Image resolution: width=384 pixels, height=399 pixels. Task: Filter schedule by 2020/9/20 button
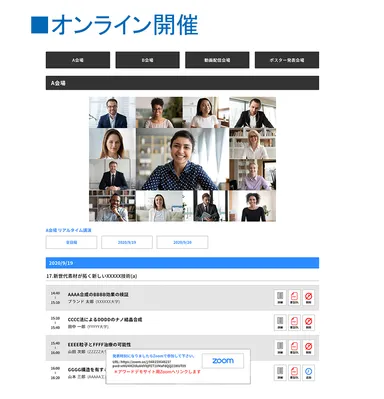(x=182, y=242)
